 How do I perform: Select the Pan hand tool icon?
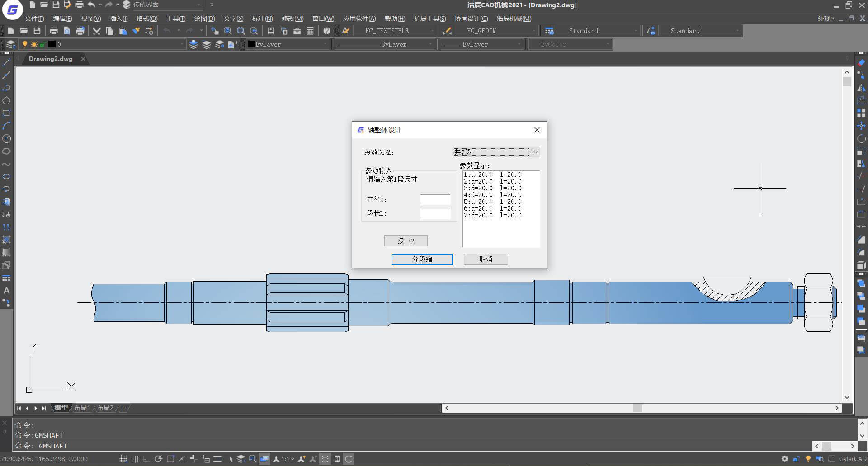pyautogui.click(x=215, y=31)
